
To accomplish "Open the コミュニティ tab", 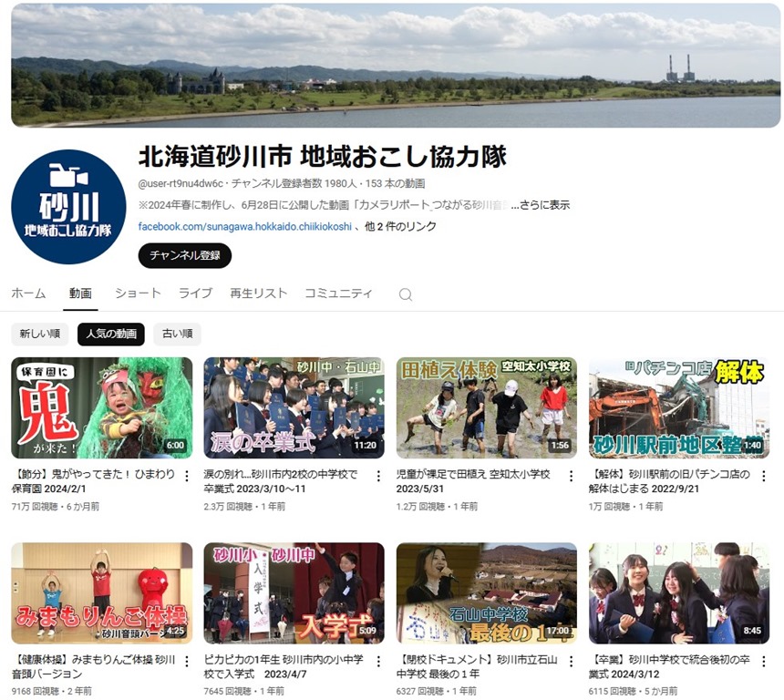I will click(x=338, y=293).
